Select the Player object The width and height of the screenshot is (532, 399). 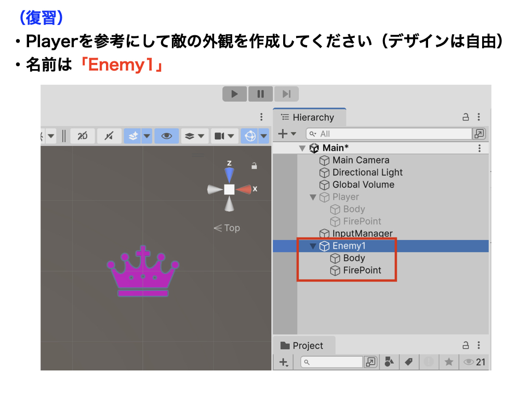click(x=345, y=197)
